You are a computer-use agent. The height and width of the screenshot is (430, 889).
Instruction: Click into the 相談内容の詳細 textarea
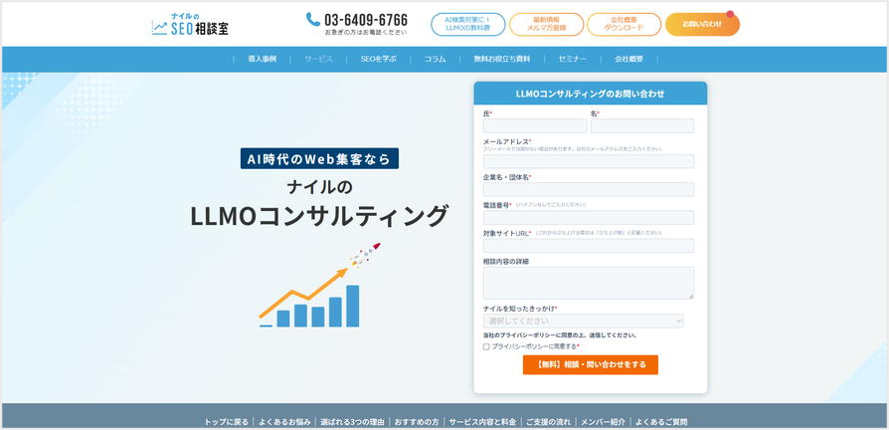[589, 283]
